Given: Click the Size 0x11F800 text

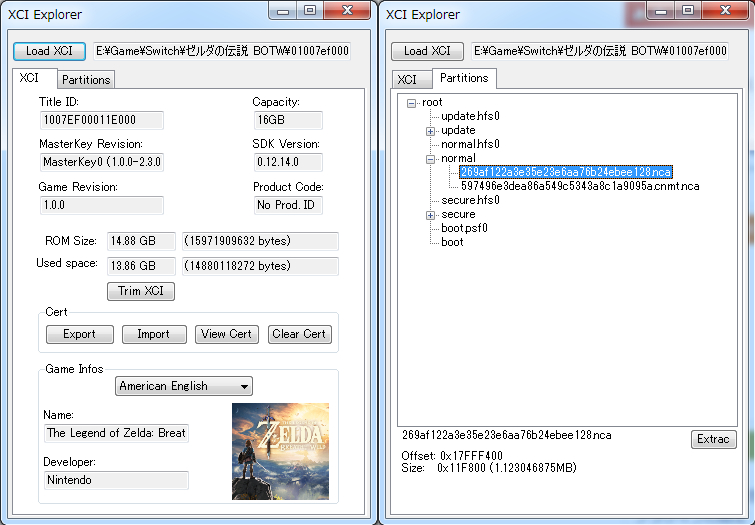Looking at the screenshot, I should [489, 468].
